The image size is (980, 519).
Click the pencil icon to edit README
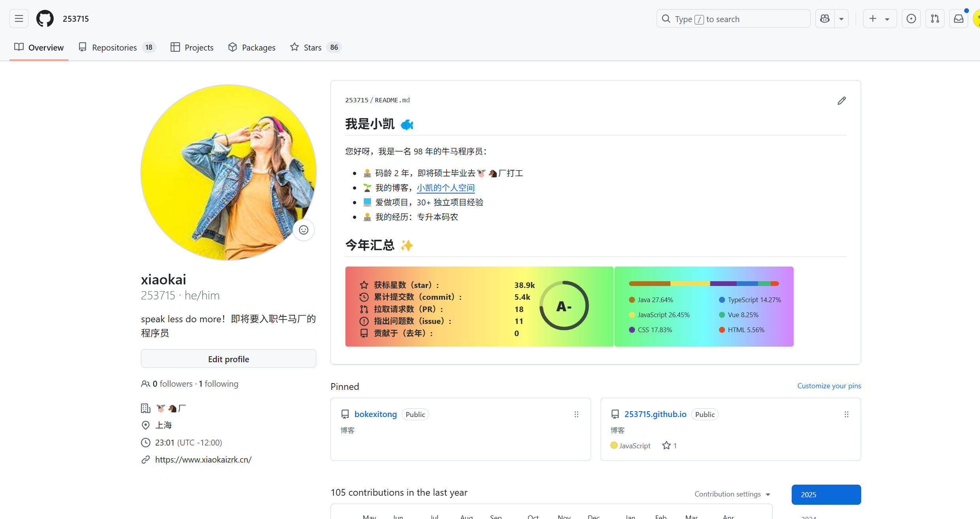tap(841, 101)
